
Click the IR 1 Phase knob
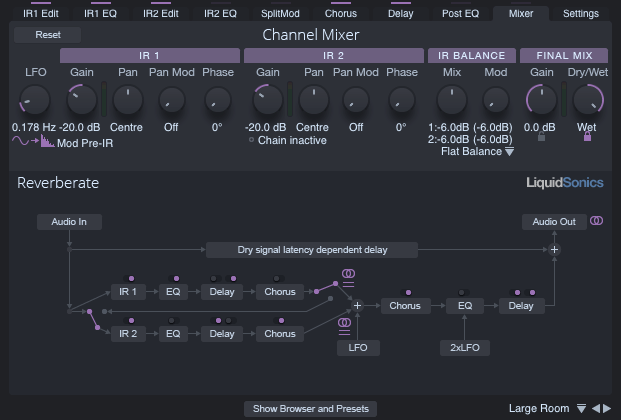point(218,100)
